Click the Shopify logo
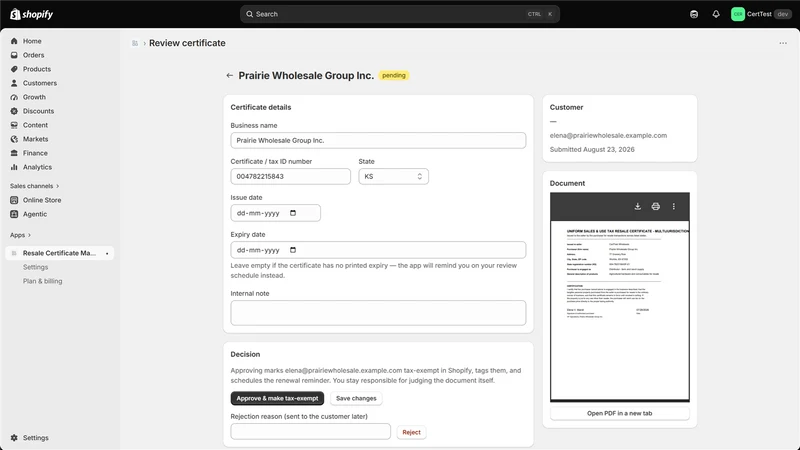This screenshot has width=800, height=450. 32,14
